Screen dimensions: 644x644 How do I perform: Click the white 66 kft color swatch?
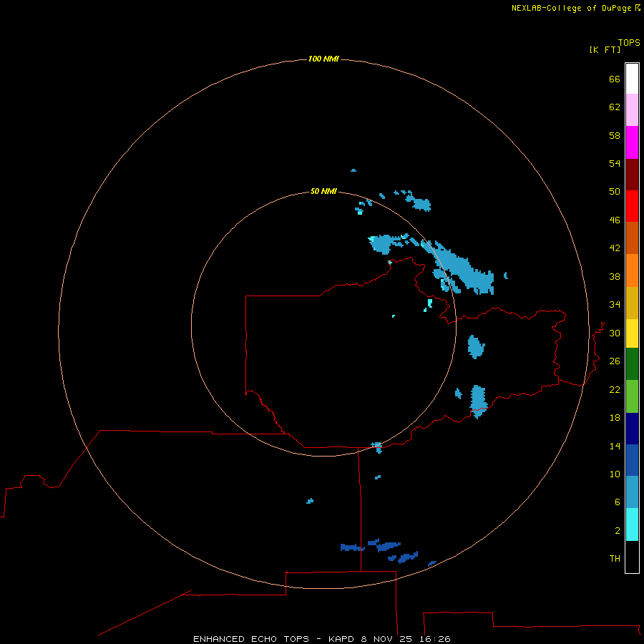[632, 79]
